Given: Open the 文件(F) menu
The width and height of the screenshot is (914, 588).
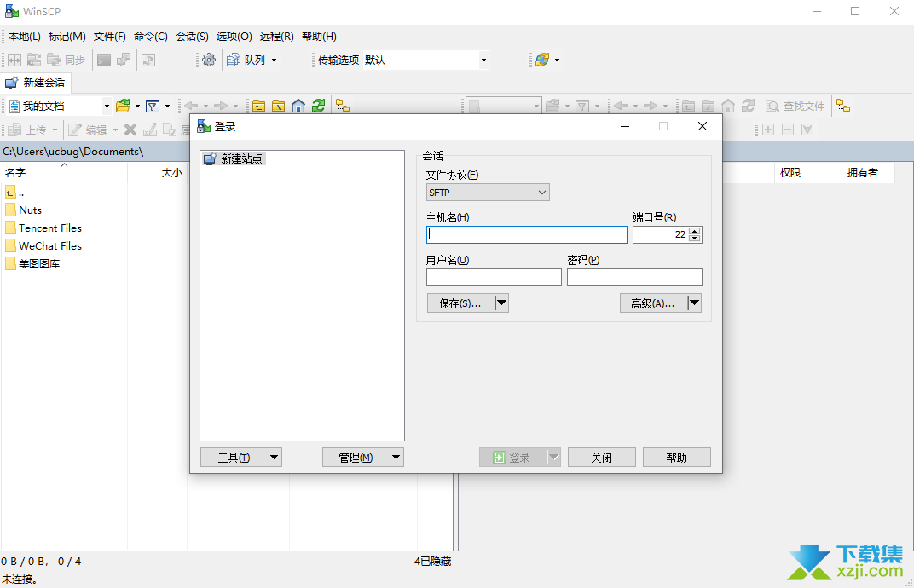Looking at the screenshot, I should 110,36.
